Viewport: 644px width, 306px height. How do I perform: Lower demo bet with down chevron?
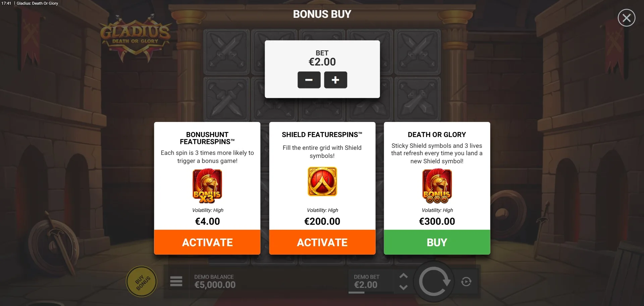[x=404, y=287]
